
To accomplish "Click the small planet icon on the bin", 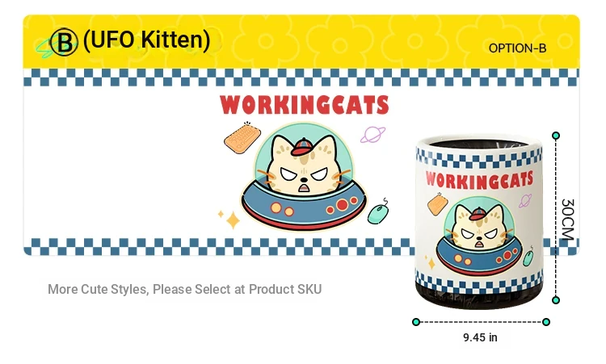I will 525,201.
